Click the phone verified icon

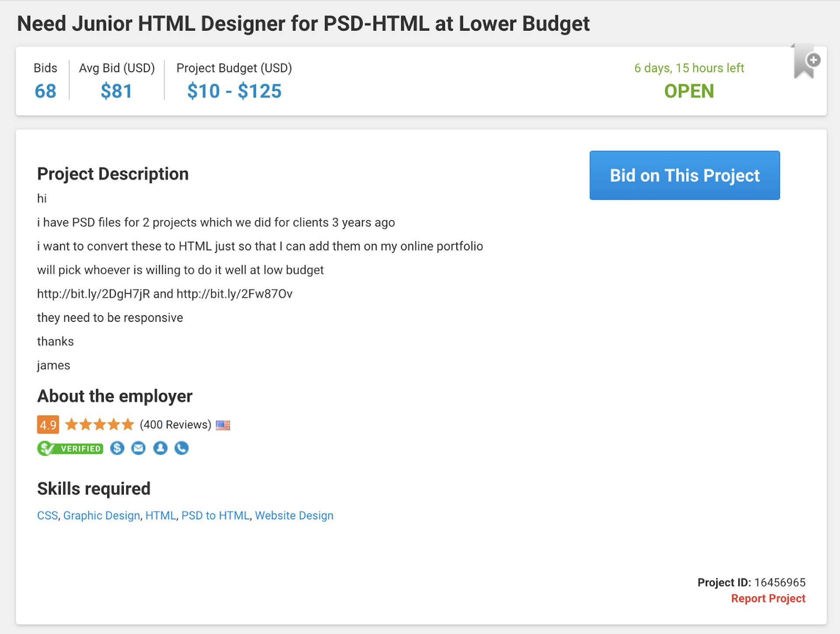[181, 448]
